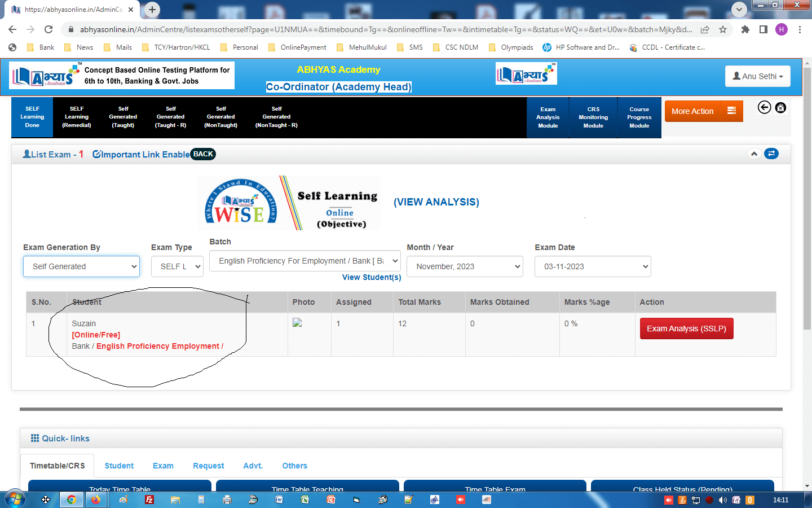Open Chrome extensions puzzle icon
This screenshot has height=508, width=812.
pyautogui.click(x=745, y=29)
